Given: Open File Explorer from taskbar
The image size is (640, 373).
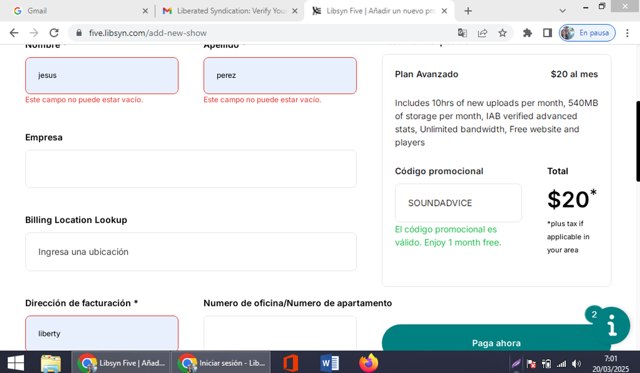Looking at the screenshot, I should (x=51, y=362).
